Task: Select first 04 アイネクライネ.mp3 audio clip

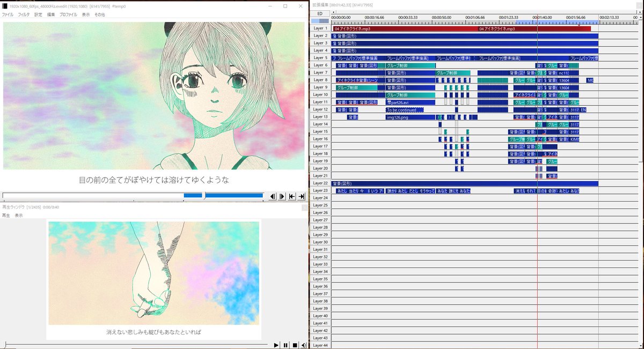Action: [405, 28]
